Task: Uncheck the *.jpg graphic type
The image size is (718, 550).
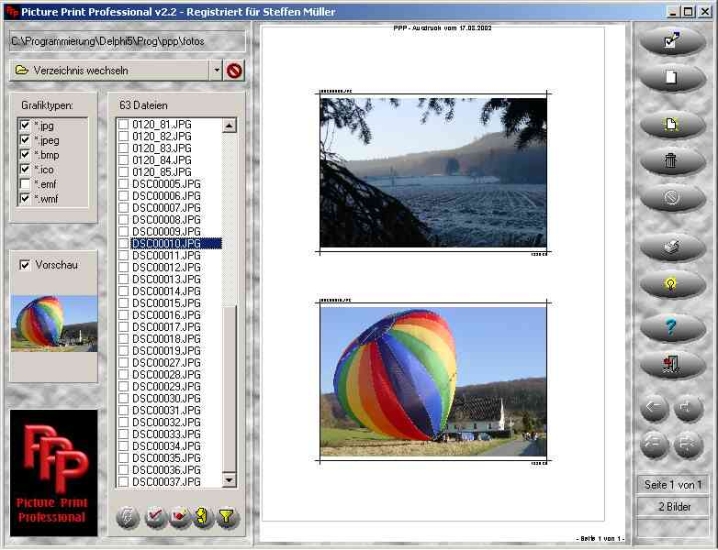Action: 25,125
